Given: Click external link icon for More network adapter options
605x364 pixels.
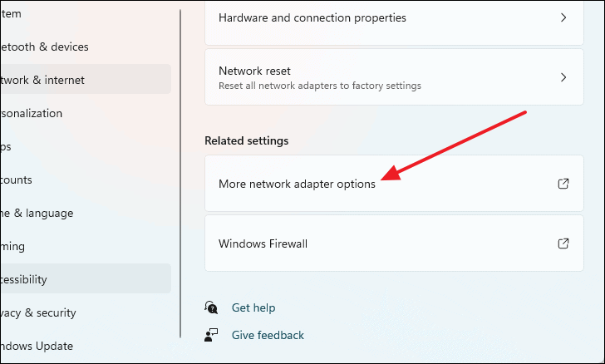Looking at the screenshot, I should point(563,184).
